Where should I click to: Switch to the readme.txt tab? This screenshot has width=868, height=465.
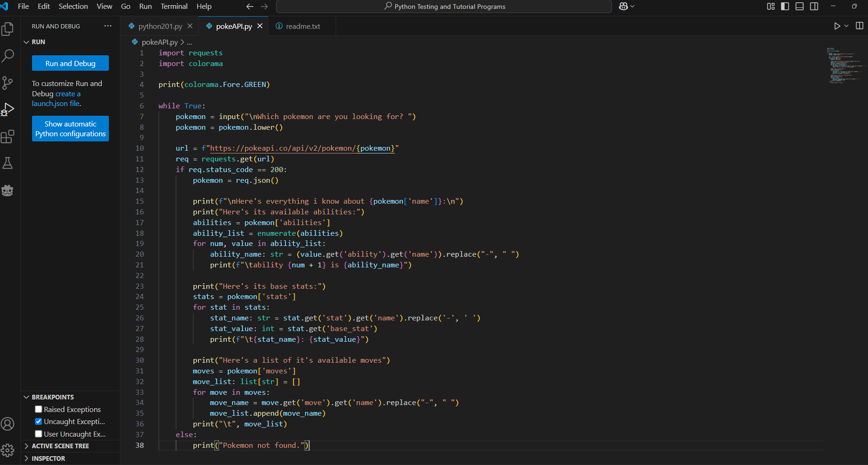[x=303, y=26]
